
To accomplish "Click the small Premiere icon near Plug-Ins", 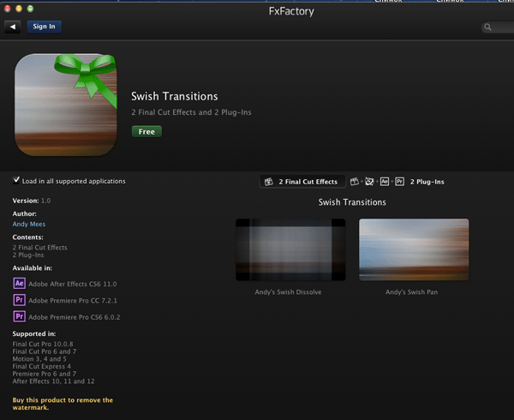I will pos(399,182).
